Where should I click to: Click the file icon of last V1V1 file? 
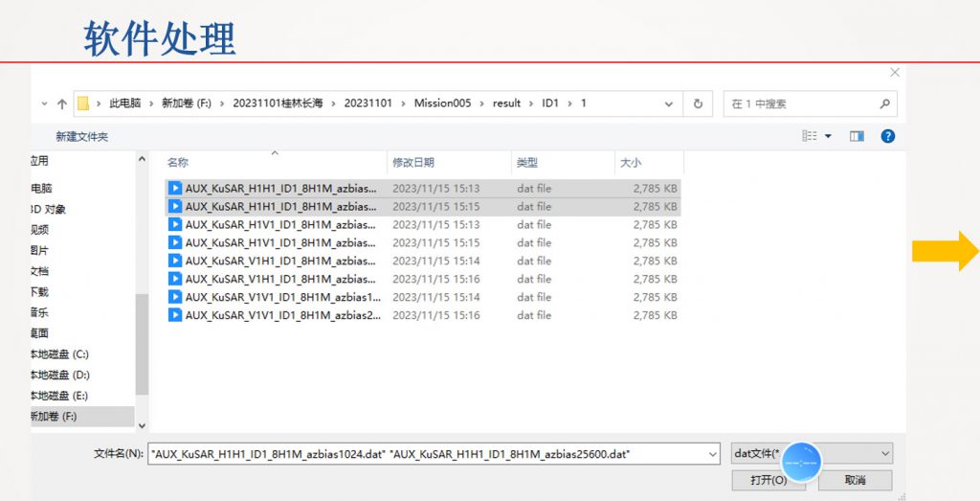[175, 315]
